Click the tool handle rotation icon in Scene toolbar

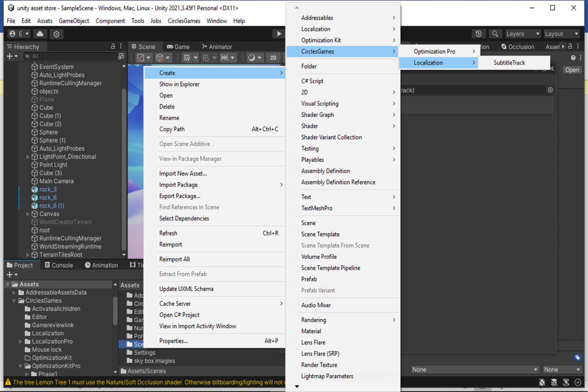[x=140, y=57]
